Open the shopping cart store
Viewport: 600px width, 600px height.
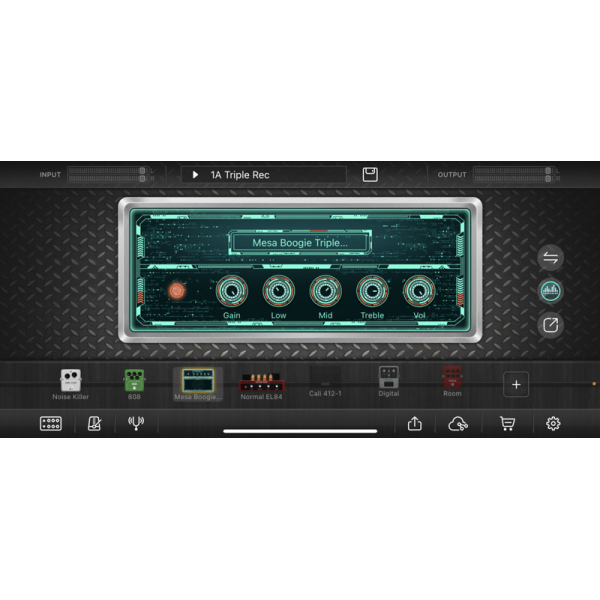coord(507,424)
